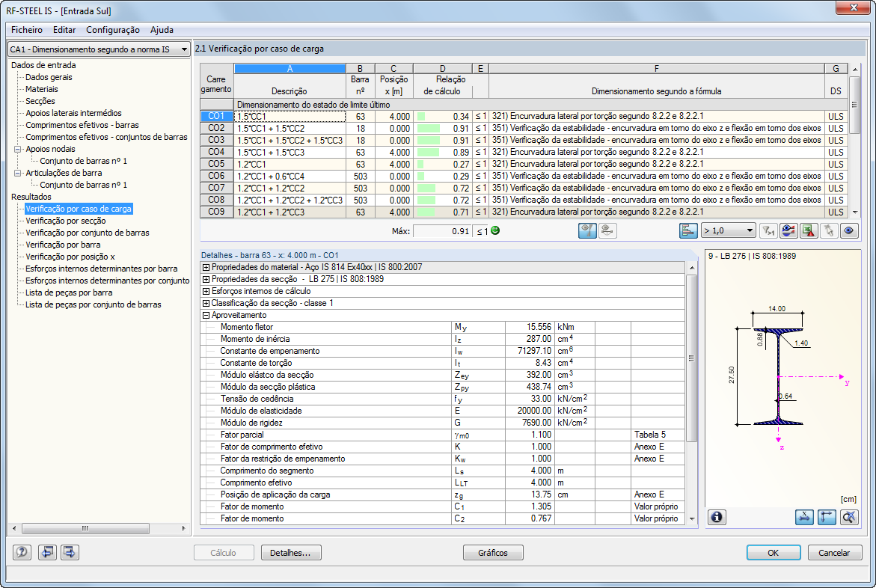This screenshot has height=588, width=876.
Task: Collapse the Aproveitamento section
Action: pyautogui.click(x=206, y=315)
